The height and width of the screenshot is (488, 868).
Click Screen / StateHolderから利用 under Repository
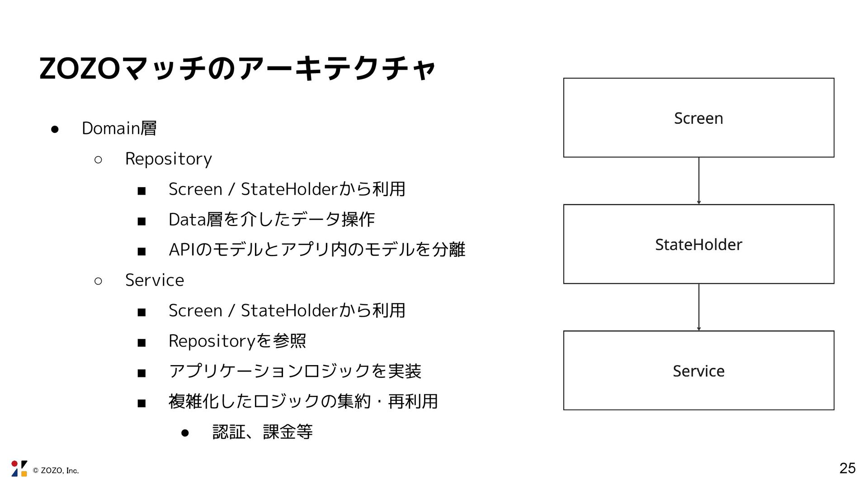pyautogui.click(x=287, y=189)
